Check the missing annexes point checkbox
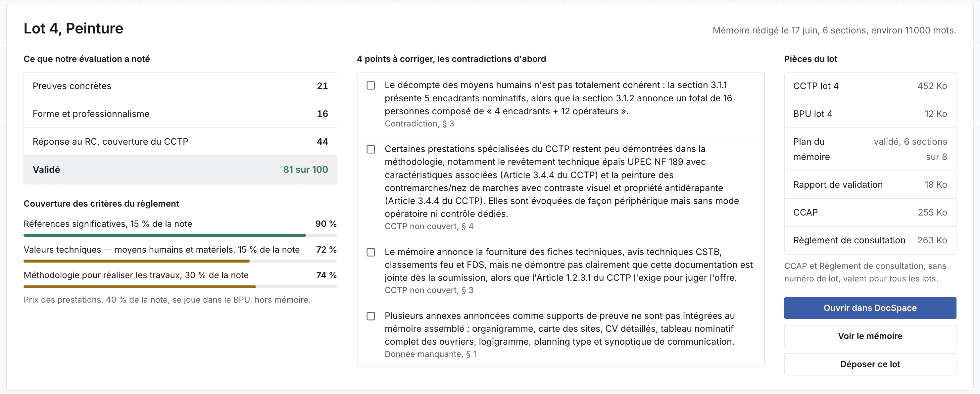This screenshot has width=980, height=394. [x=370, y=316]
